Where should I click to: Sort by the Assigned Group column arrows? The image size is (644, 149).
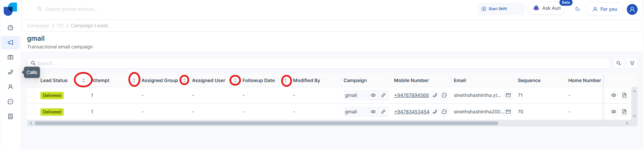184,80
